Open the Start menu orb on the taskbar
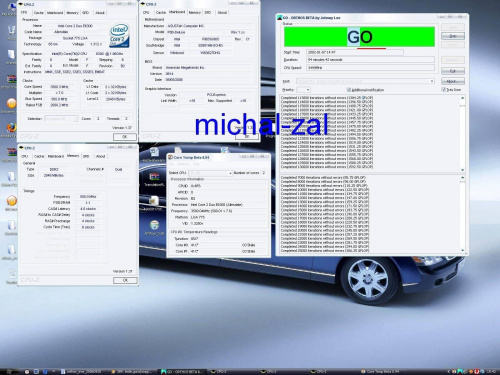The width and height of the screenshot is (500, 375). point(9,371)
